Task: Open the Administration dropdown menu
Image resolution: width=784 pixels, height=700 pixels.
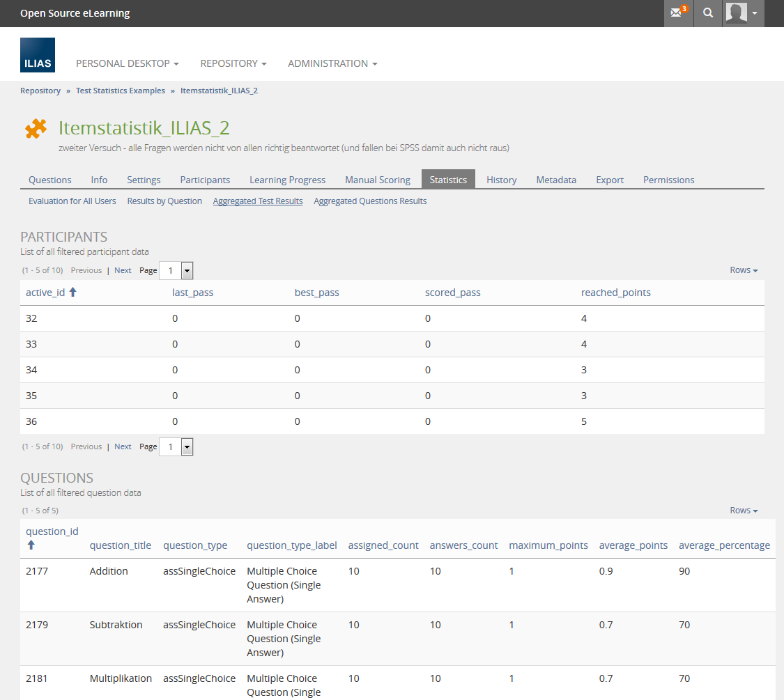Action: tap(332, 63)
